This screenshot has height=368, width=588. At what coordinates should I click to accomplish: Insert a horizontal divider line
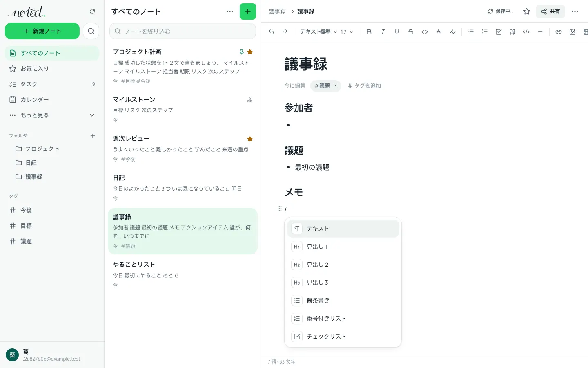[x=540, y=32]
